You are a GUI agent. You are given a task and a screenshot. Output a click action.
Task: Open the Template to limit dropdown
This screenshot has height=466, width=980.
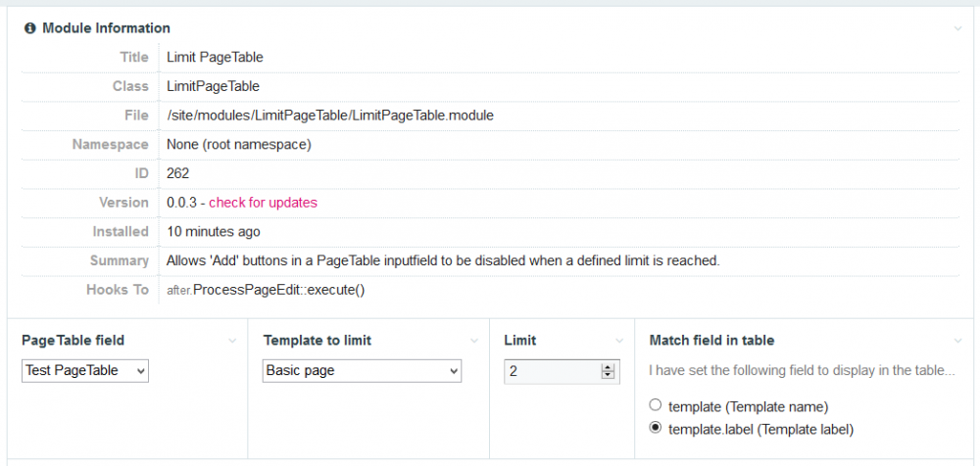[x=363, y=371]
